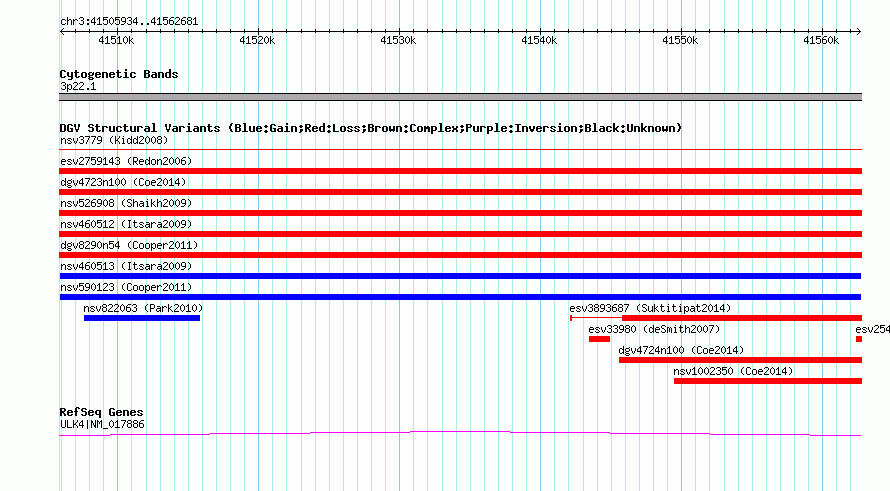This screenshot has width=890, height=491.
Task: Click the gray 3p22.1 cytogenetic band bar
Action: click(x=460, y=97)
